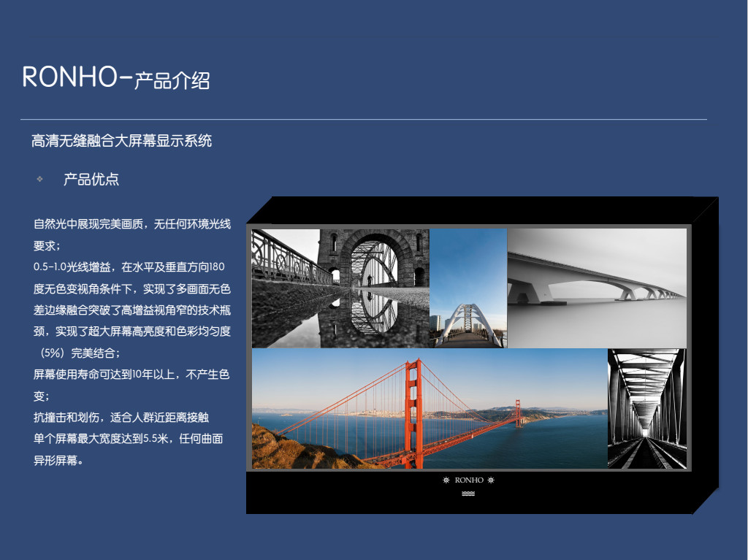The image size is (748, 560).
Task: Click the subtitle 高清无缝融合大屏幕显示系统
Action: [121, 140]
